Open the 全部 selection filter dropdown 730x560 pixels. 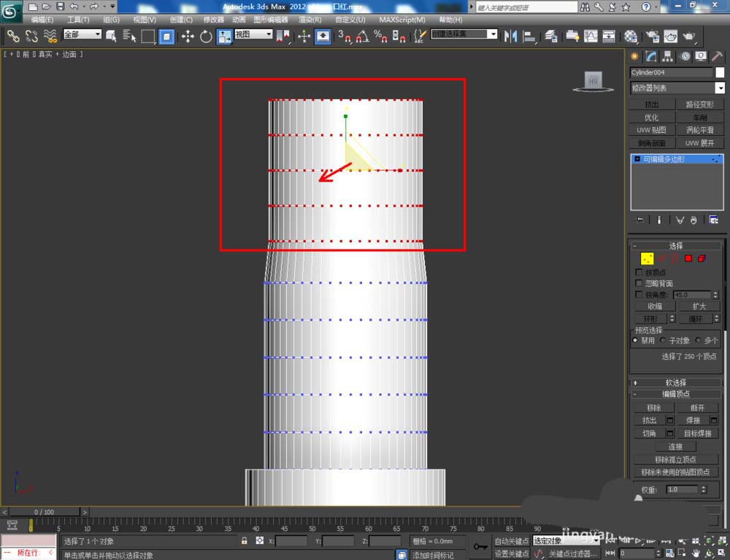pos(82,34)
